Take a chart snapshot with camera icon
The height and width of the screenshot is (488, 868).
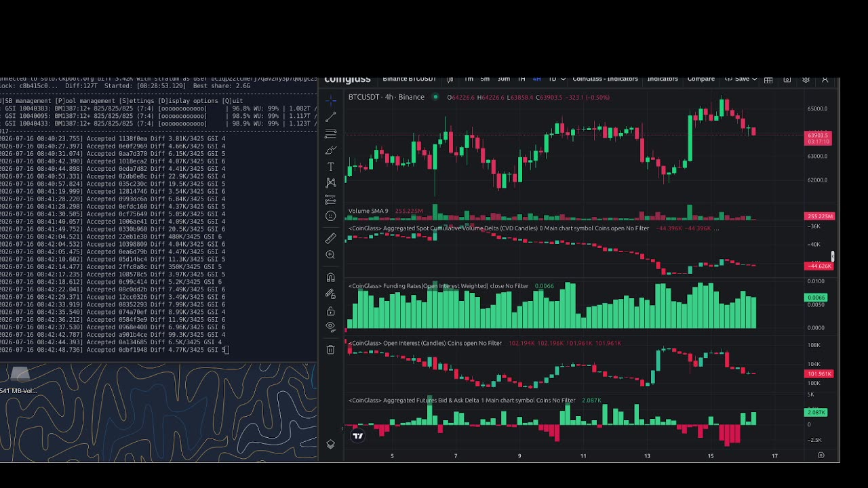787,79
